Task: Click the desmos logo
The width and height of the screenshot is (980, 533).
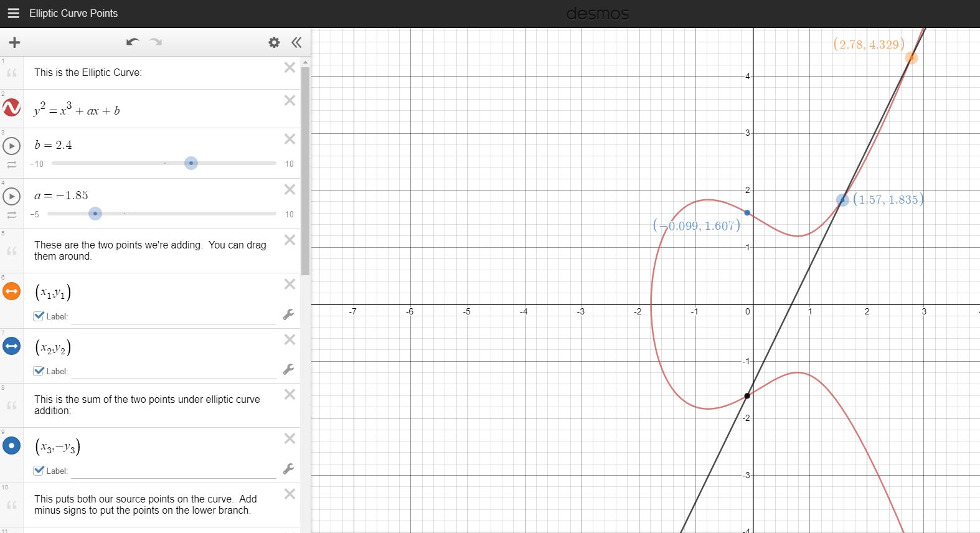Action: pos(598,14)
